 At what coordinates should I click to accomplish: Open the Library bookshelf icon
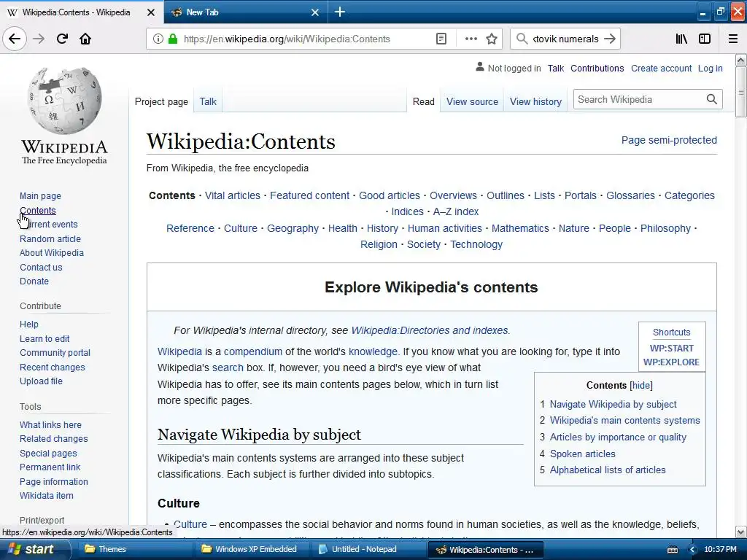point(681,39)
